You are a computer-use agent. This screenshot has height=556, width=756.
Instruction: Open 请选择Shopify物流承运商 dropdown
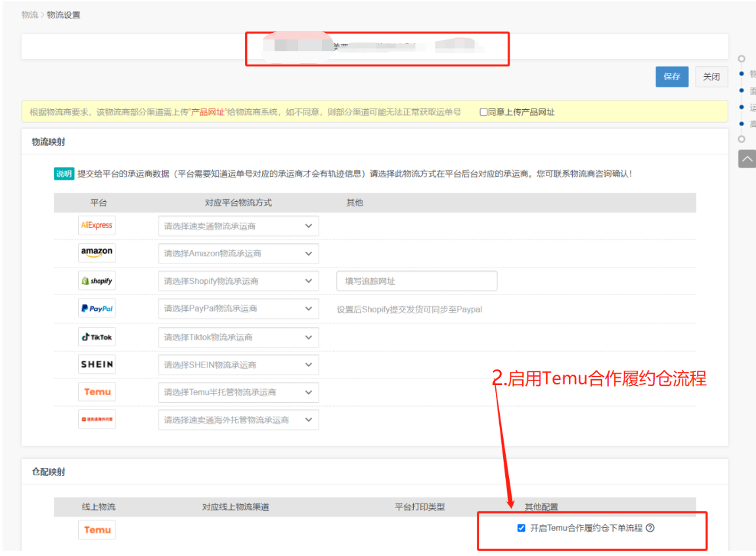(238, 281)
